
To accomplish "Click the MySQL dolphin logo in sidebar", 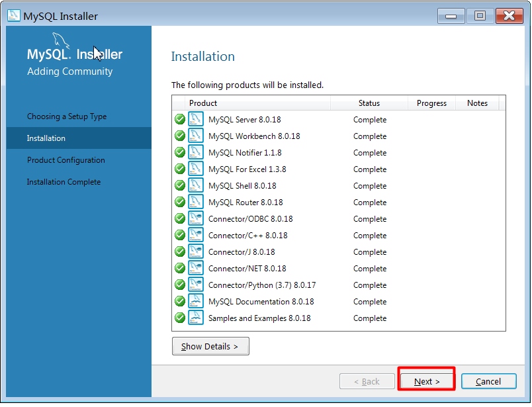I will 61,41.
